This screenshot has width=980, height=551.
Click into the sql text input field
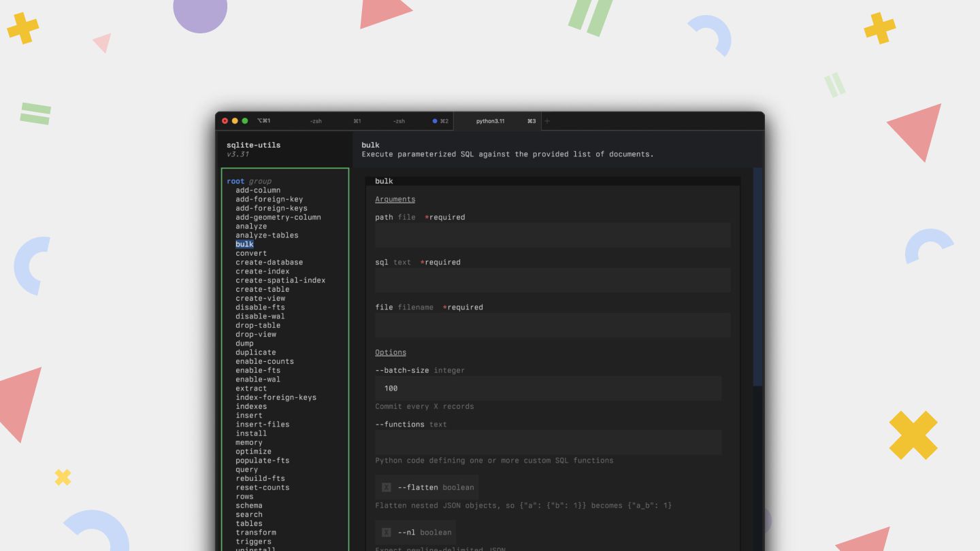553,280
